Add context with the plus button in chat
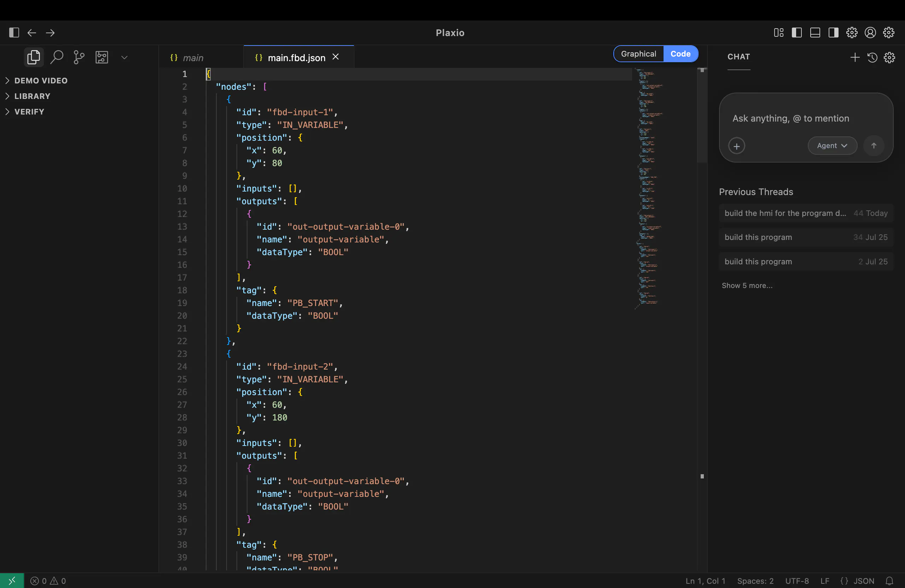This screenshot has width=905, height=588. [x=736, y=146]
